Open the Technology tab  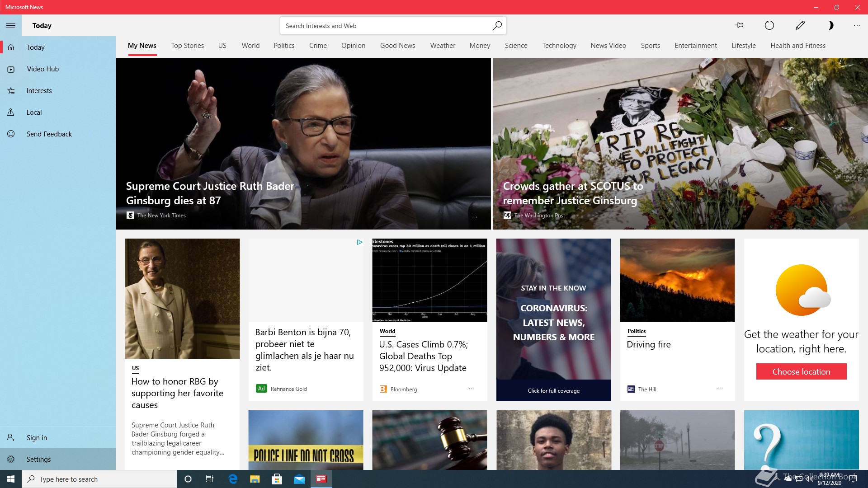pos(559,46)
